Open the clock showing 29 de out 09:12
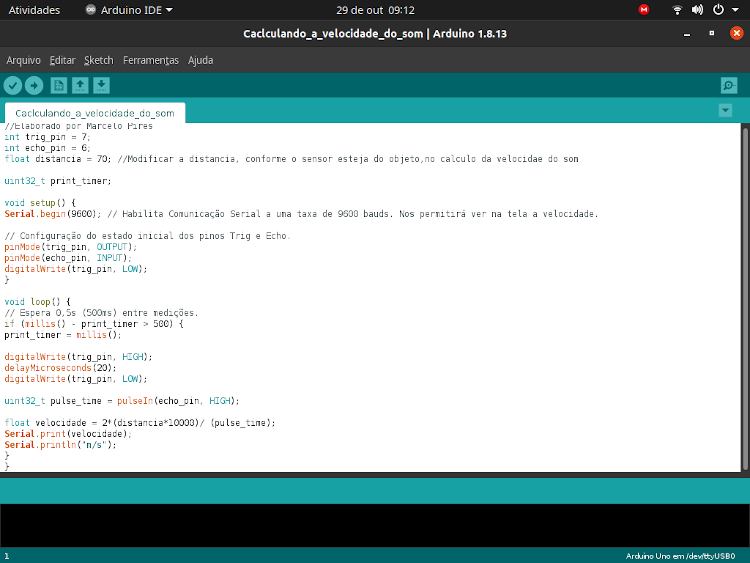Image resolution: width=750 pixels, height=563 pixels. [x=375, y=10]
